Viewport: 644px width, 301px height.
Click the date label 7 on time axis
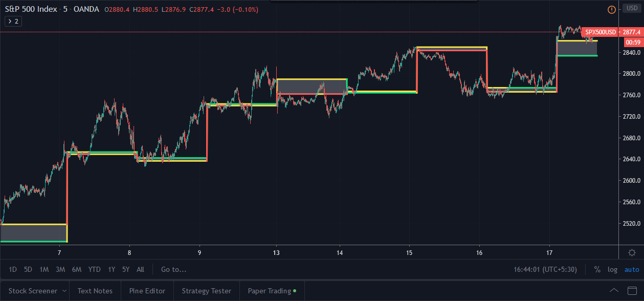pyautogui.click(x=59, y=253)
